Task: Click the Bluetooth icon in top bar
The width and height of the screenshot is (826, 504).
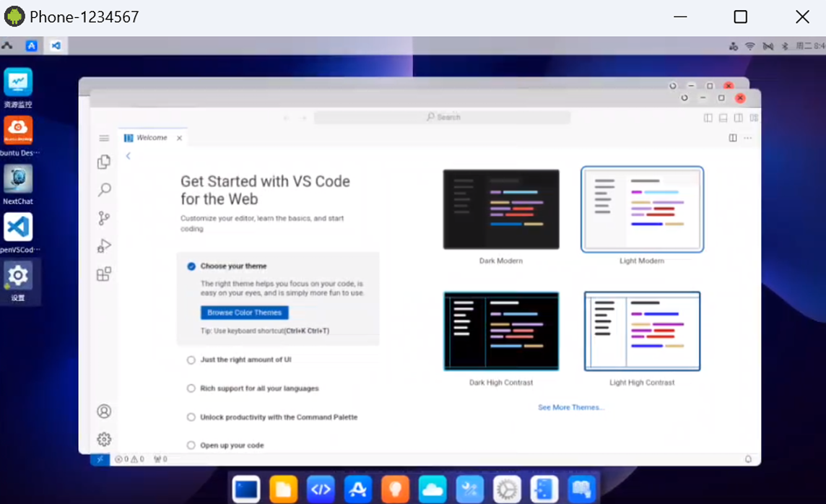Action: pos(784,46)
